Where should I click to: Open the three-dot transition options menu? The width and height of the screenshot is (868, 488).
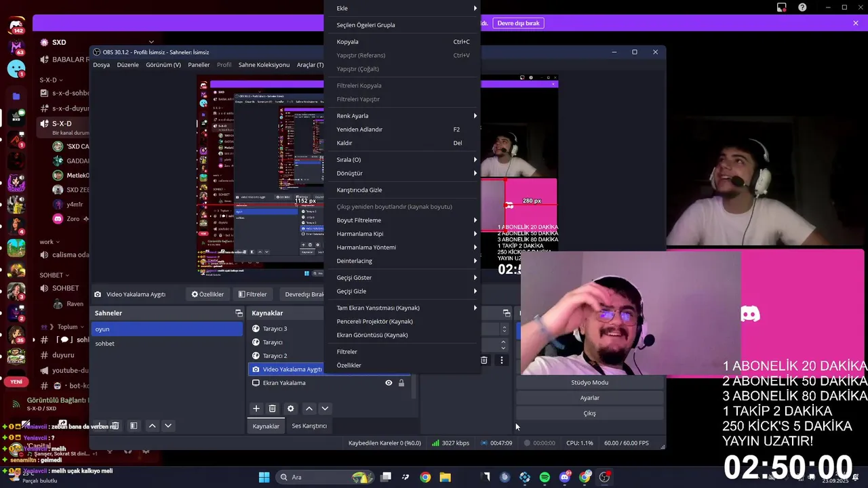point(502,360)
